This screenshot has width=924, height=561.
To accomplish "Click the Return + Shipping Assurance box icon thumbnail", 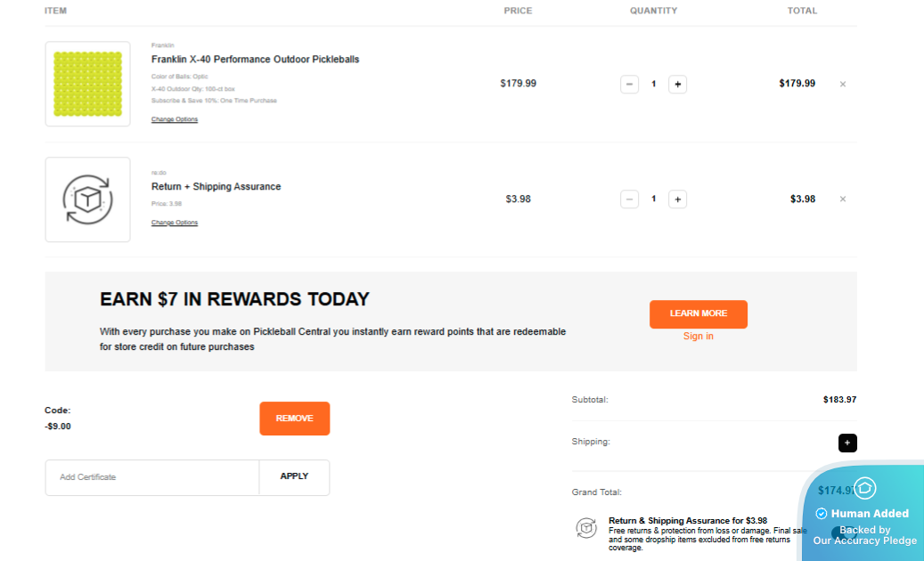I will click(87, 199).
